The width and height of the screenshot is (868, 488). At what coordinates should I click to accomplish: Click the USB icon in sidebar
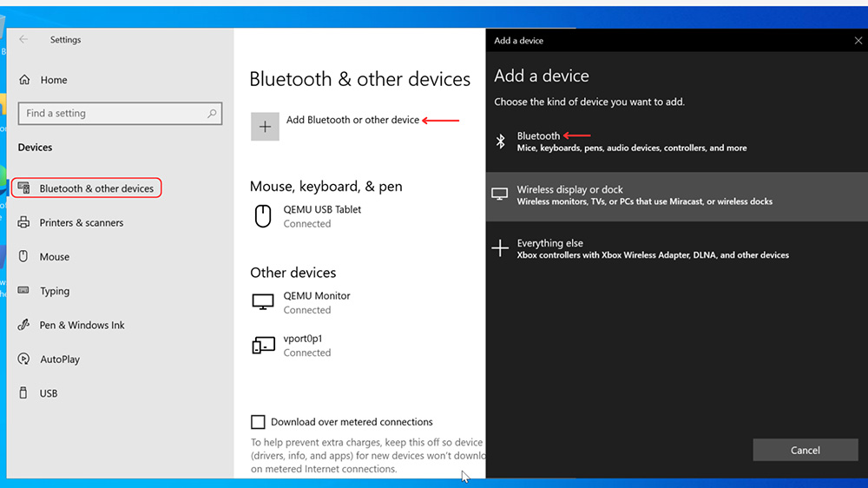tap(23, 392)
